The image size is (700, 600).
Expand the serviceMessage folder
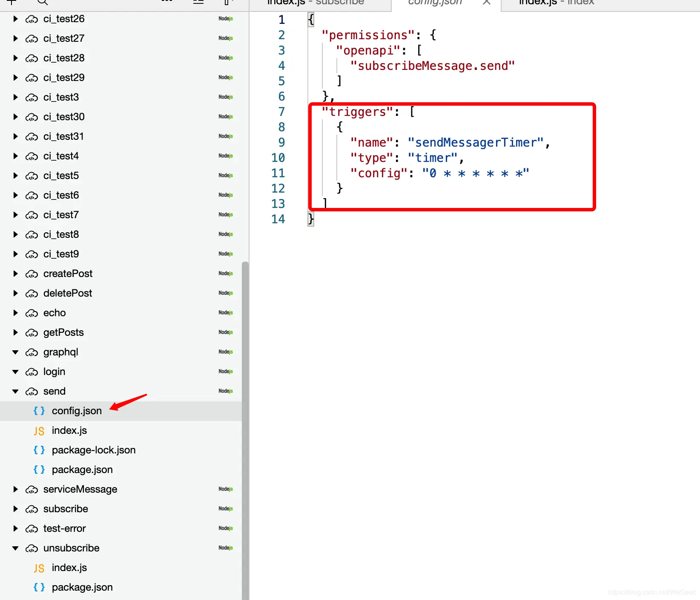15,489
